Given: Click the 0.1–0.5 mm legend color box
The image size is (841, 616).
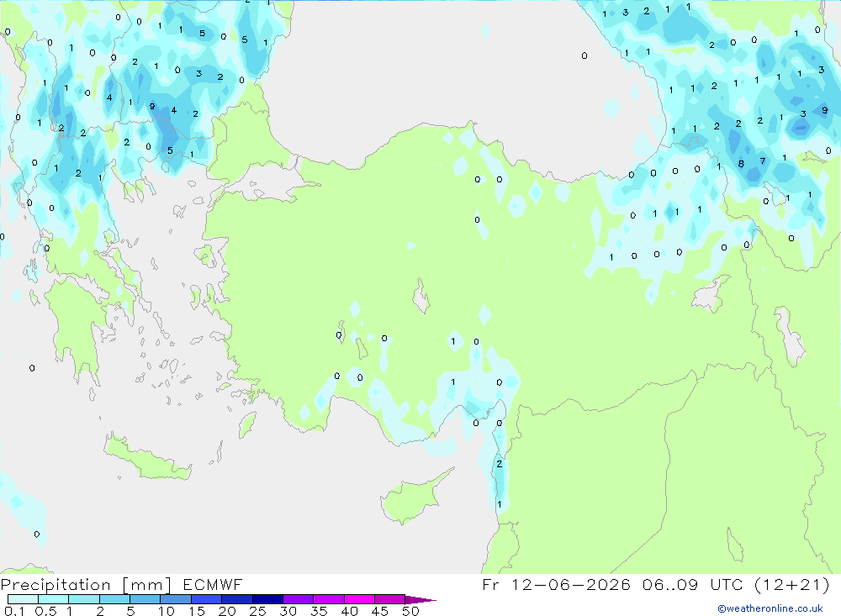Looking at the screenshot, I should 23,599.
